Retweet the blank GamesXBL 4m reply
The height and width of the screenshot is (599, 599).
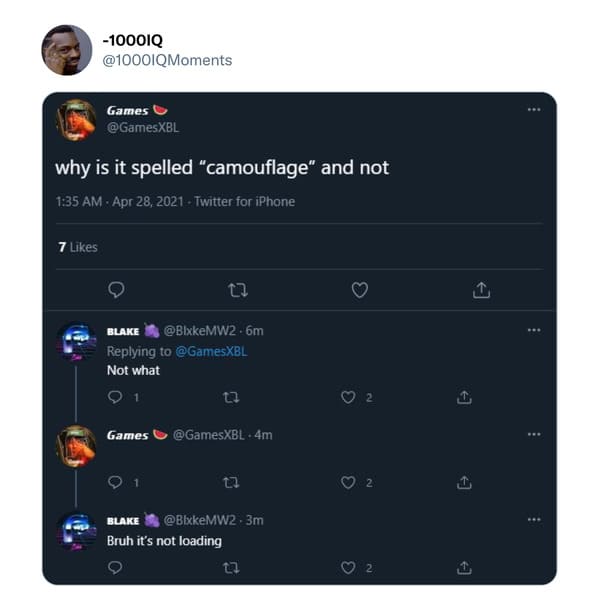pos(231,483)
